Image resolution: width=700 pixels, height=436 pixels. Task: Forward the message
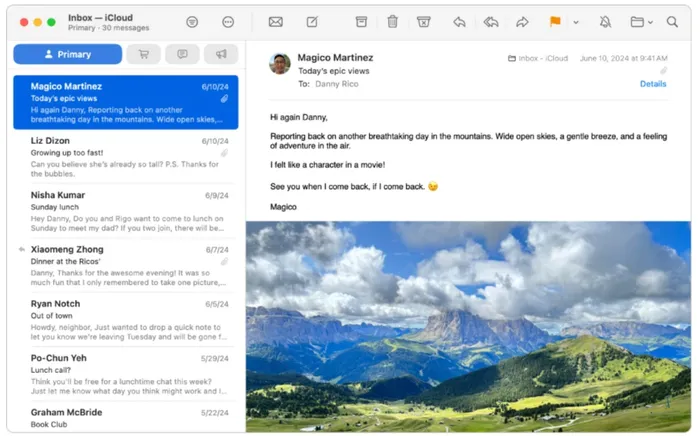tap(522, 21)
